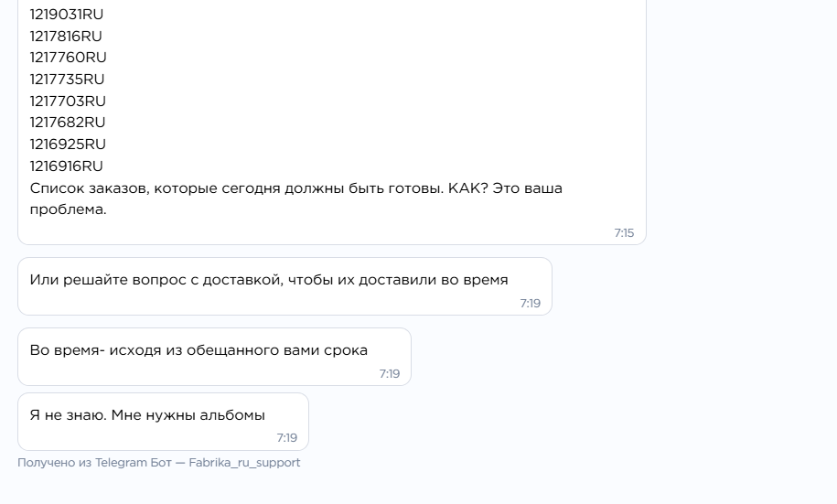Viewport: 837px width, 504px height.
Task: Click the 7:15 timestamp of the order list
Action: click(x=624, y=233)
